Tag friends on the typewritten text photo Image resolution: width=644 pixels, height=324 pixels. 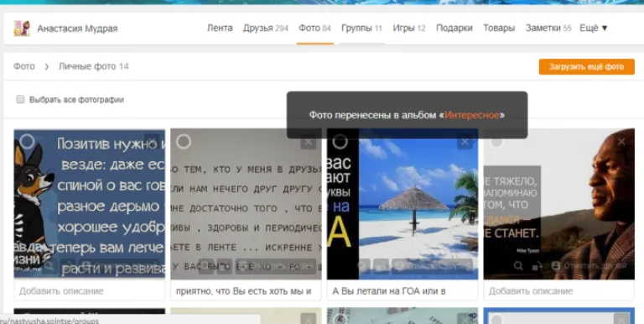(276, 266)
